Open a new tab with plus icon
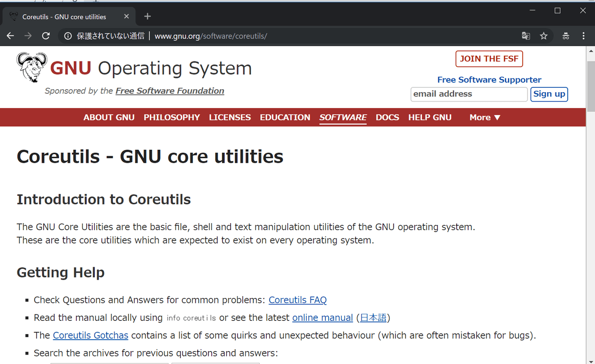Image resolution: width=595 pixels, height=364 pixels. tap(147, 16)
